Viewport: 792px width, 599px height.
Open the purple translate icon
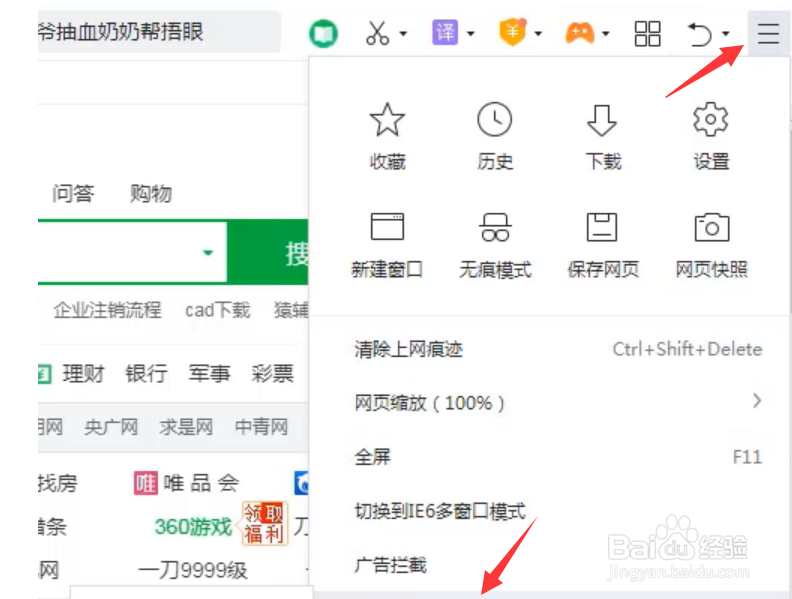[445, 33]
